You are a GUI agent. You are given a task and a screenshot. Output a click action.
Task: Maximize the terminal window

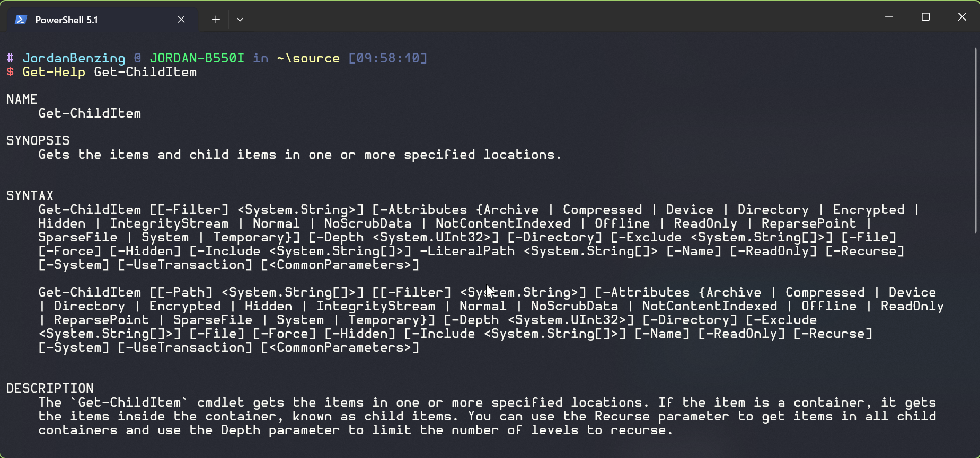coord(925,17)
